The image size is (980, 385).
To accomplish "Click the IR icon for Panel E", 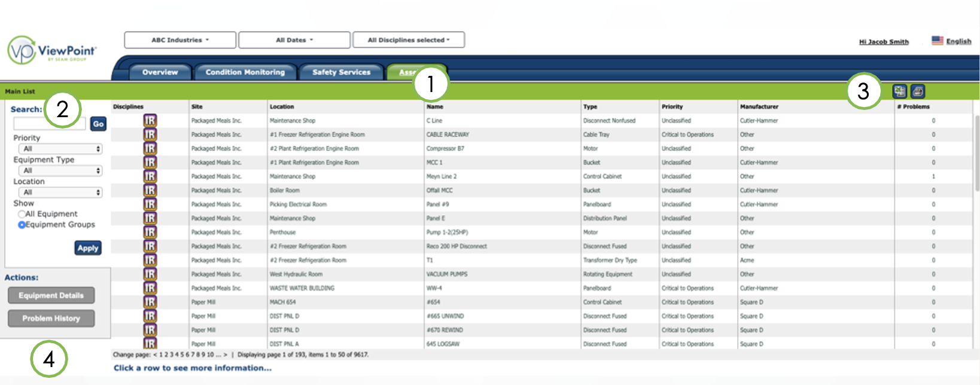I will [150, 218].
